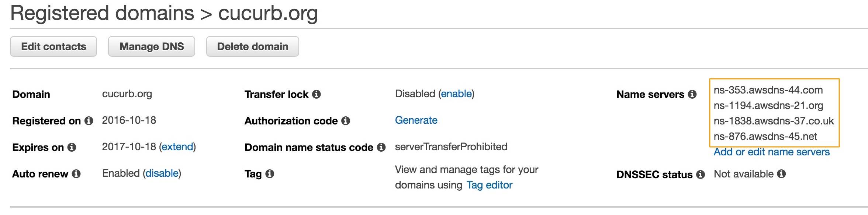The height and width of the screenshot is (215, 868).
Task: Click Authorization code info icon
Action: pos(346,121)
